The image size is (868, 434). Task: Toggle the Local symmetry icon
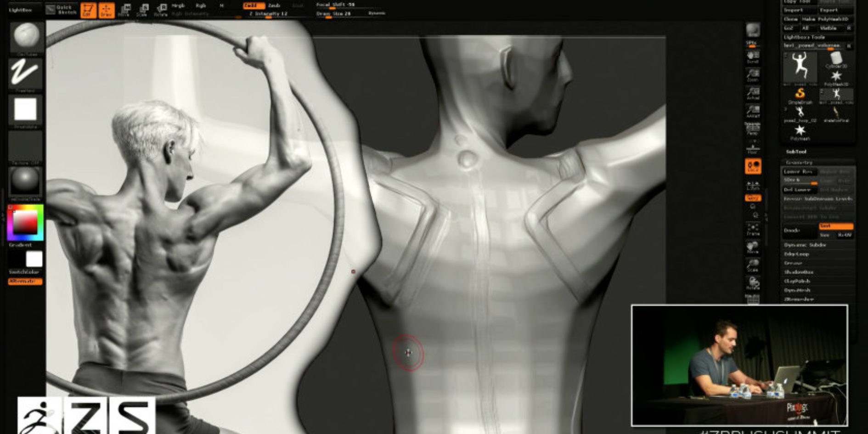(753, 166)
